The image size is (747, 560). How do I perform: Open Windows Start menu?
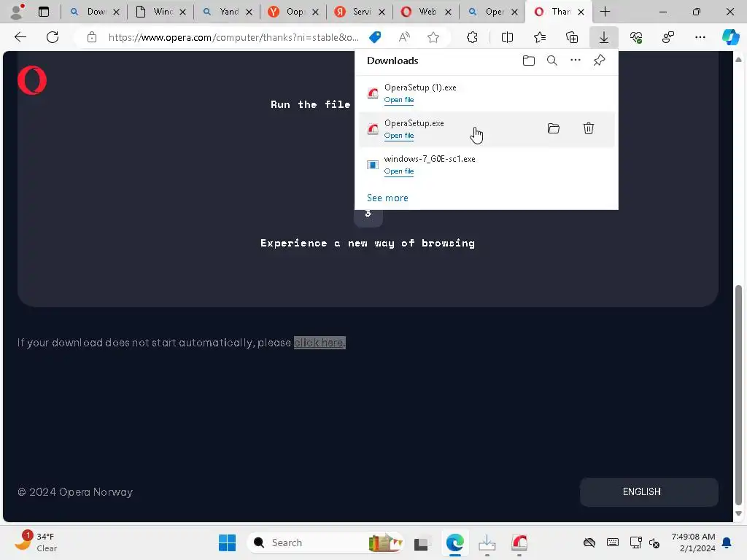click(228, 542)
